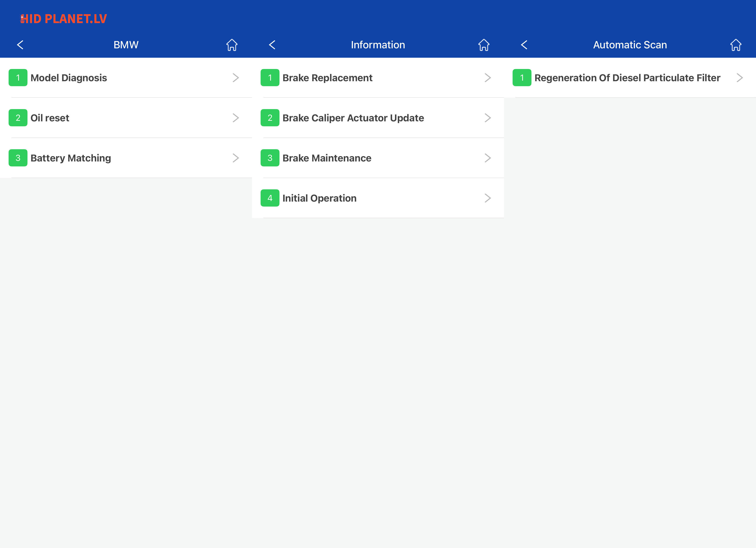The height and width of the screenshot is (548, 756).
Task: Open the Model Diagnosis entry
Action: click(x=69, y=78)
